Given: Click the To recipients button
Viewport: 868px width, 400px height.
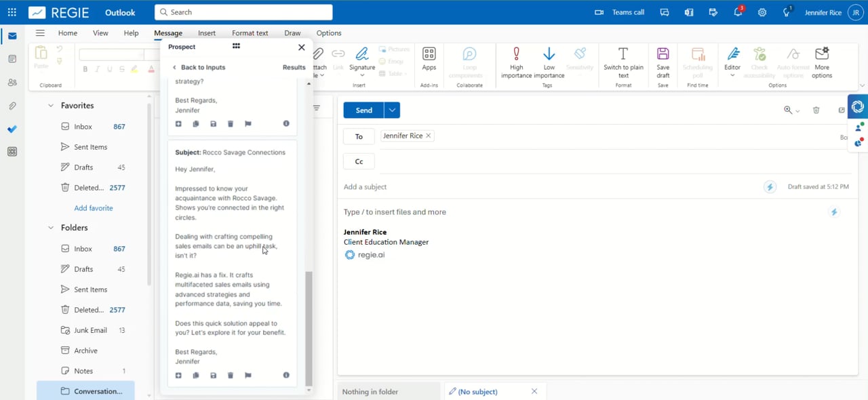Looking at the screenshot, I should [359, 136].
